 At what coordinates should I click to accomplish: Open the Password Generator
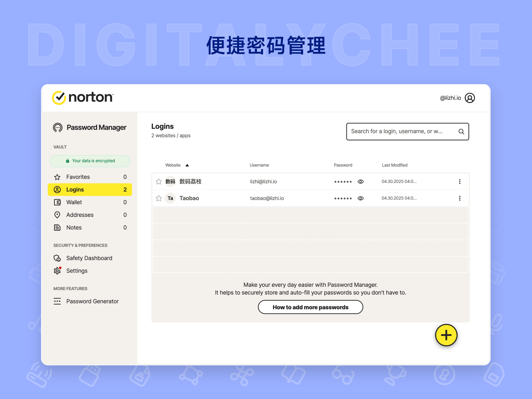tap(92, 301)
